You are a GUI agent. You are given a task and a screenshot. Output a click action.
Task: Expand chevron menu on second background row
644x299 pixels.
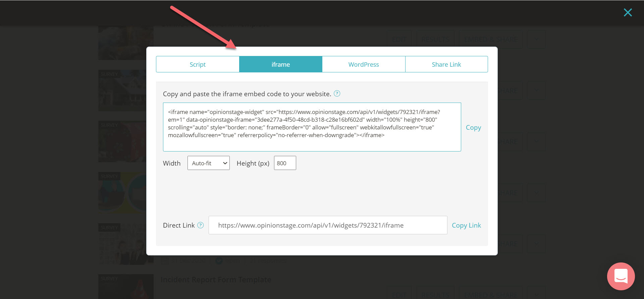coord(536,91)
